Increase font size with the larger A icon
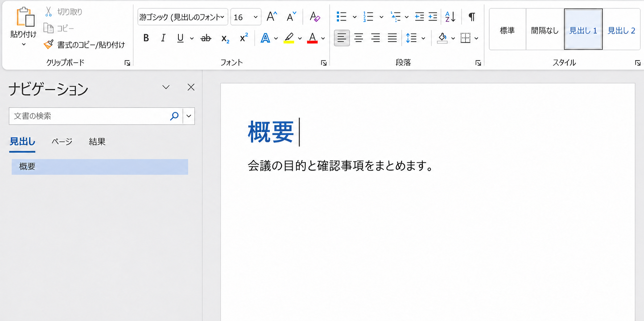 click(x=272, y=17)
